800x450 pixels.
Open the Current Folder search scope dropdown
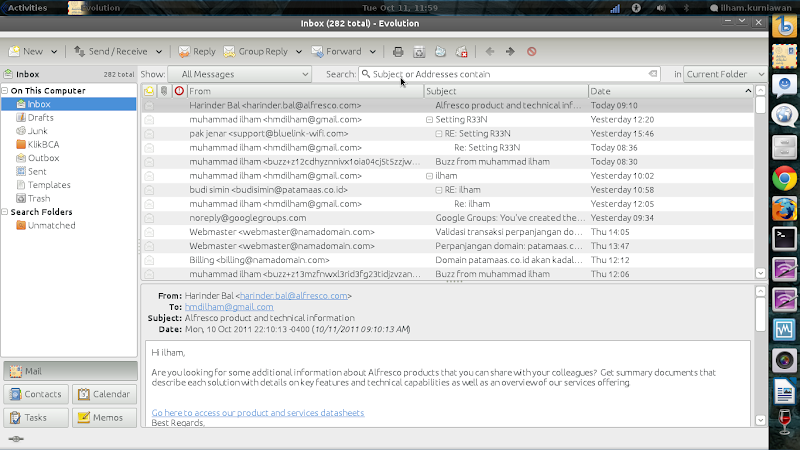pyautogui.click(x=725, y=74)
